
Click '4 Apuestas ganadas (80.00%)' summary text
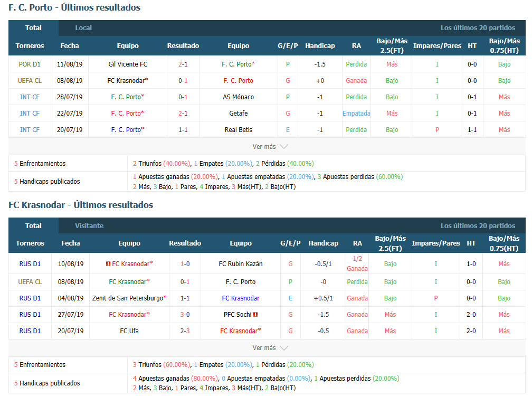coord(175,379)
